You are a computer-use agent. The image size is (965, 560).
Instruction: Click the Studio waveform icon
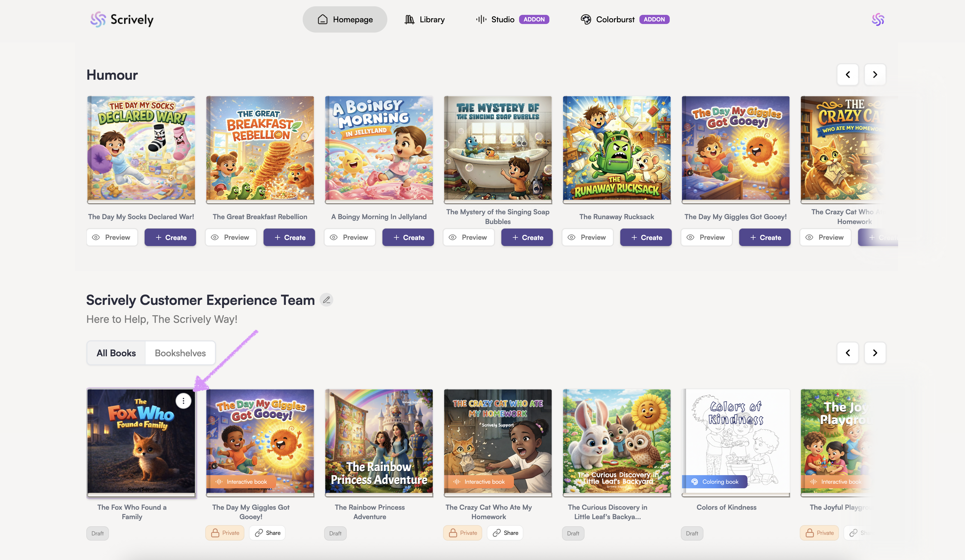pos(481,19)
